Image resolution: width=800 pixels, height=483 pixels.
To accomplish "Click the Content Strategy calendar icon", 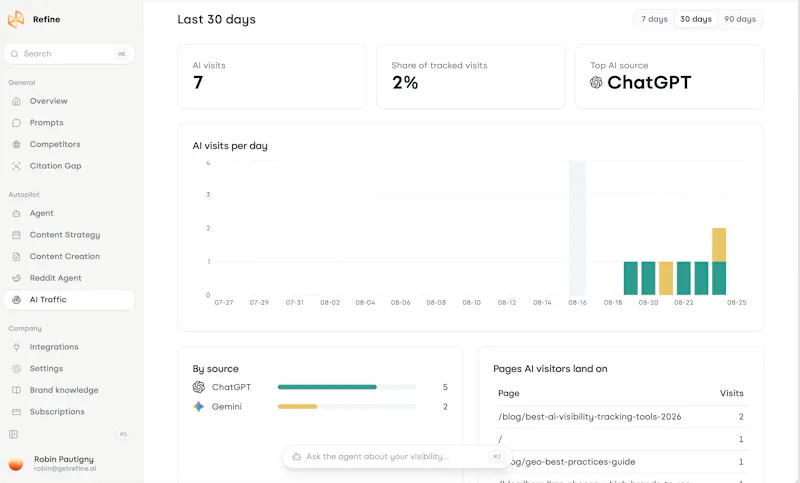I will [x=16, y=235].
